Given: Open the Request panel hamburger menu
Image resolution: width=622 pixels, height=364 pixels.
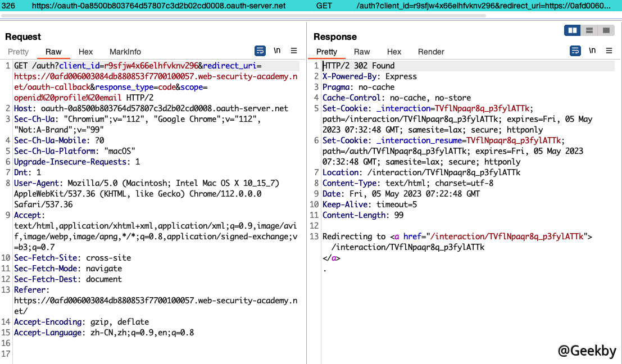Looking at the screenshot, I should point(294,51).
